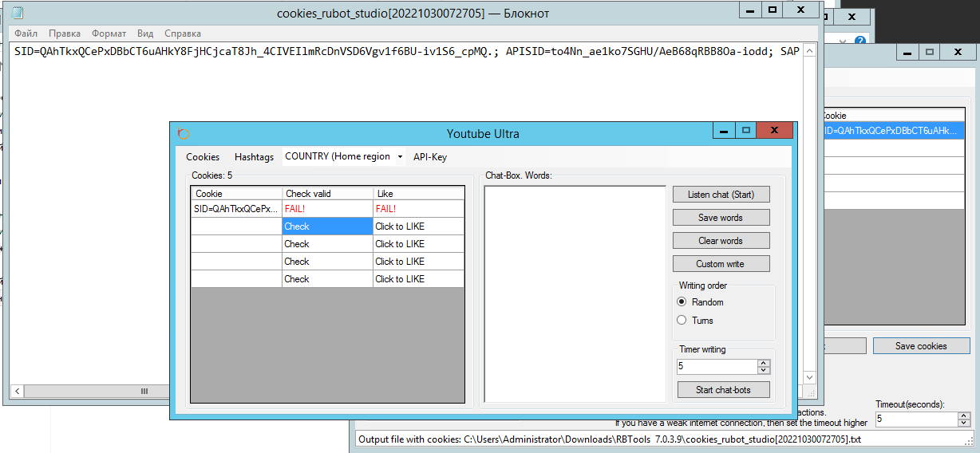This screenshot has height=453, width=980.
Task: Click the Listen chat (Start) button
Action: (721, 195)
